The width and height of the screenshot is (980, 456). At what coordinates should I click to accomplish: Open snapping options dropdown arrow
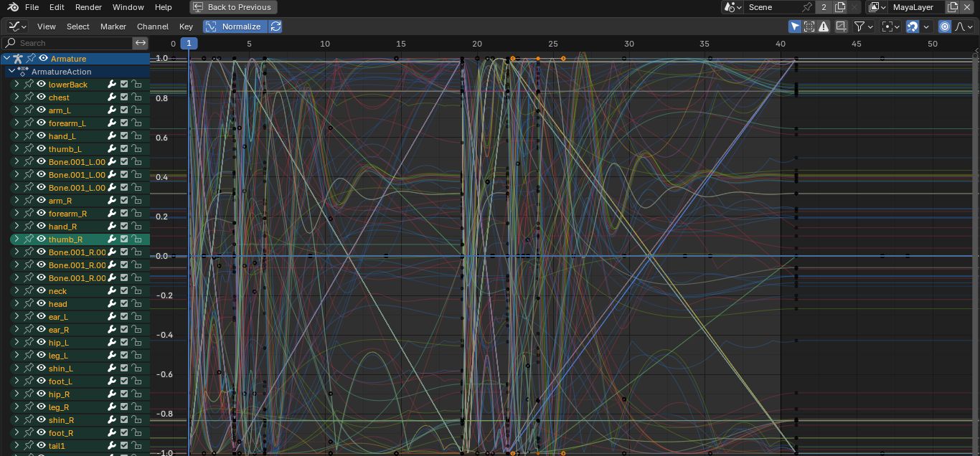(x=926, y=27)
